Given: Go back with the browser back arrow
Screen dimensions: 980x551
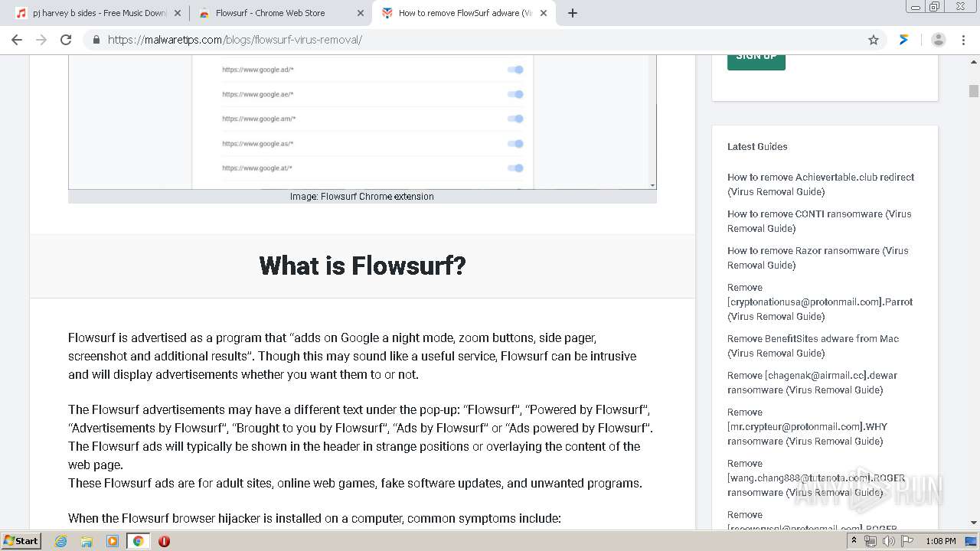Looking at the screenshot, I should click(17, 40).
